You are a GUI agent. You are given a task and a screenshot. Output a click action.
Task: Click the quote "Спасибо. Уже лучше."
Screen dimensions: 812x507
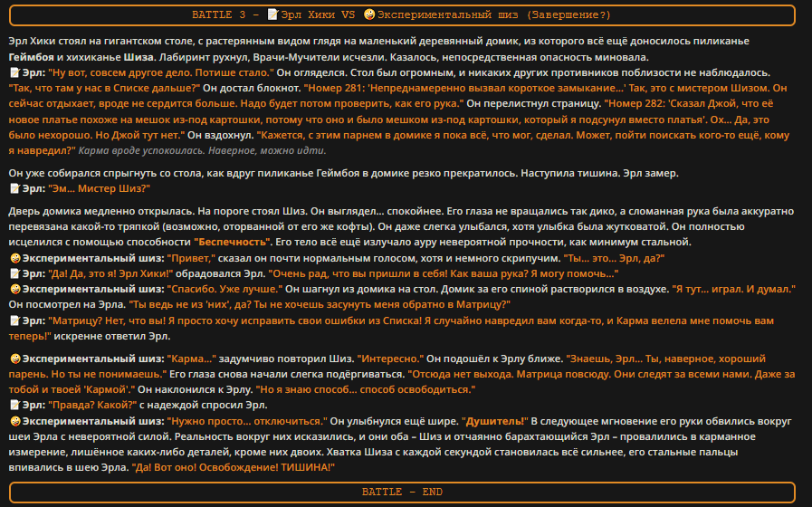(x=224, y=289)
